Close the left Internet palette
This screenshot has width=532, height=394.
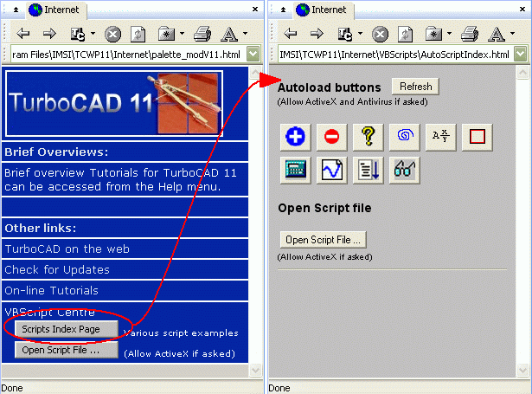(255, 10)
